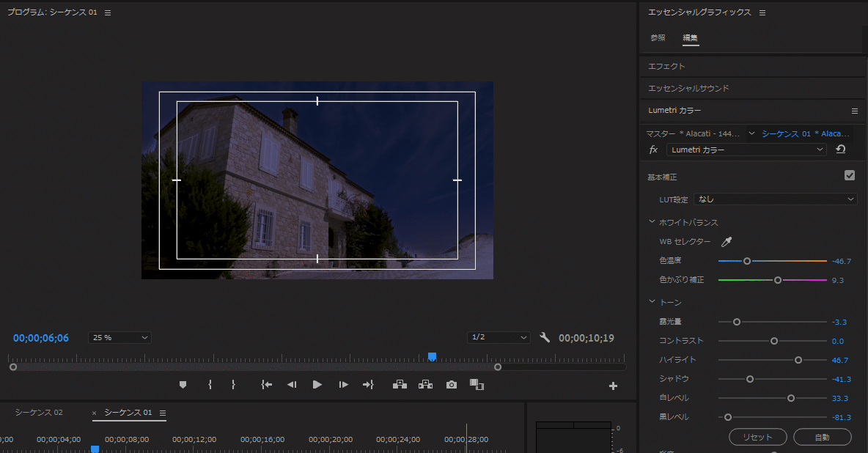Viewport: 868px width, 453px height.
Task: Reset the Lumetri Color effect
Action: (x=840, y=149)
